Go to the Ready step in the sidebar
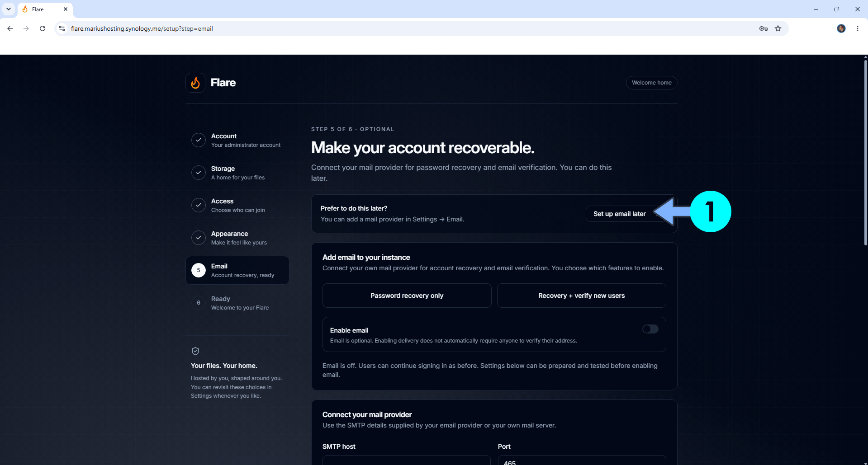 coord(237,303)
